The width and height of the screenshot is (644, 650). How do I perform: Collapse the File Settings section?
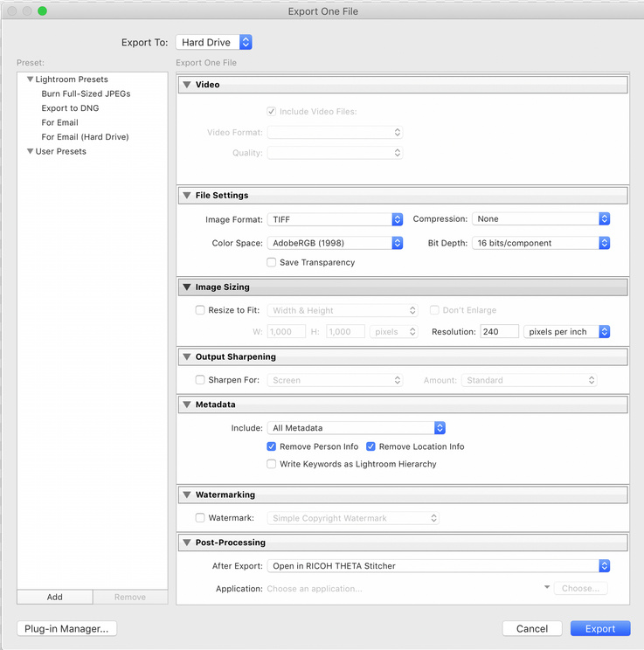click(x=187, y=195)
